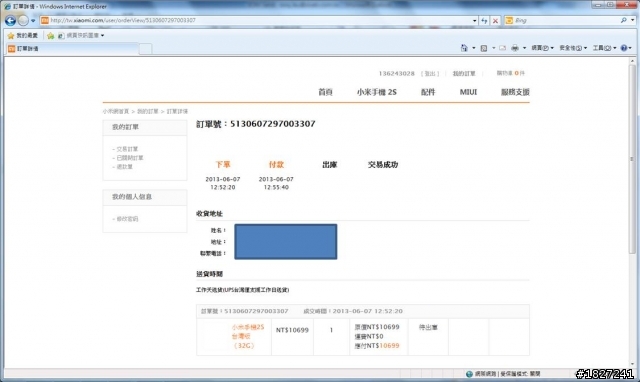The width and height of the screenshot is (640, 382).
Task: Open the Safety (安全性) menu
Action: [x=573, y=48]
